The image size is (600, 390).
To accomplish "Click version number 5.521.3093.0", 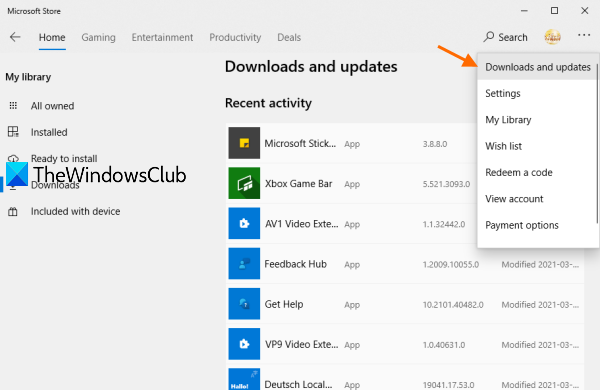I will [x=446, y=184].
